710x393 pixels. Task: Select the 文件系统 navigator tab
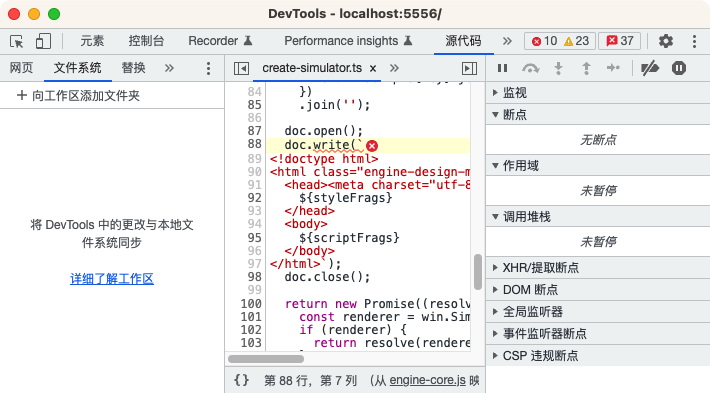click(x=77, y=68)
